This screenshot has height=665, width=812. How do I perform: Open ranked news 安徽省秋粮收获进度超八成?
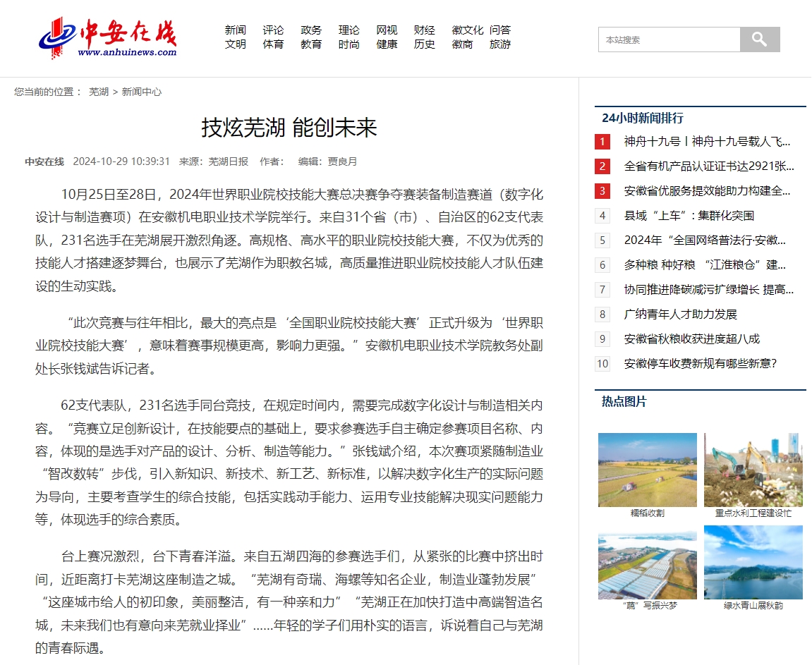coord(692,339)
